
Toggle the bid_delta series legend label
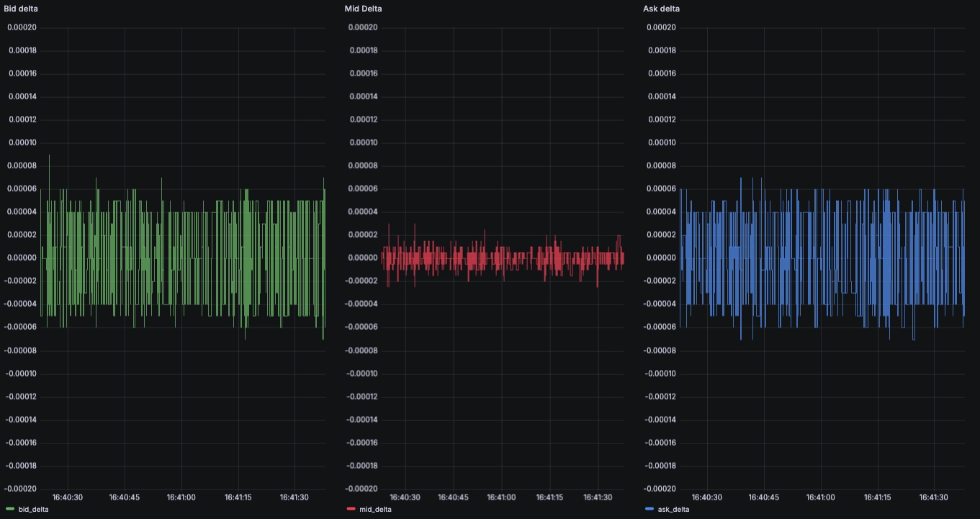click(33, 509)
